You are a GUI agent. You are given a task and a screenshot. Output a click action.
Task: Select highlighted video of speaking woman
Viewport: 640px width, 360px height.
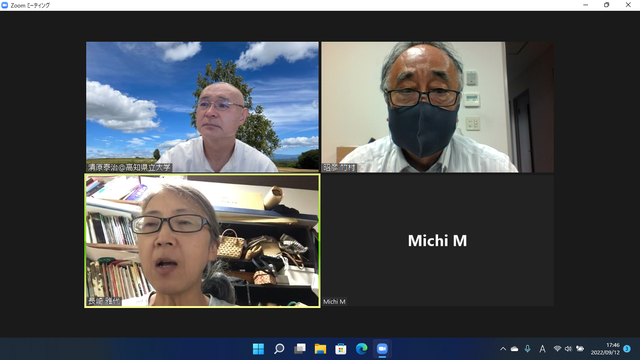point(202,241)
